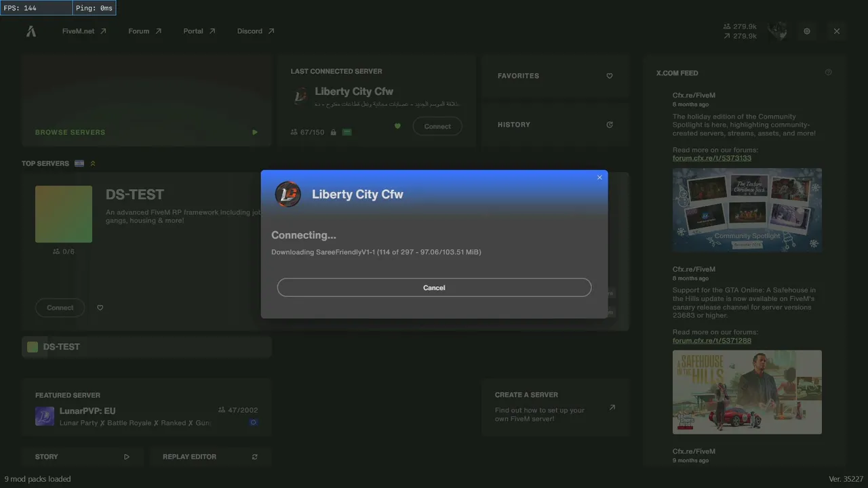Click the refresh icon next to Replay Editor
Viewport: 868px width, 488px height.
(255, 457)
